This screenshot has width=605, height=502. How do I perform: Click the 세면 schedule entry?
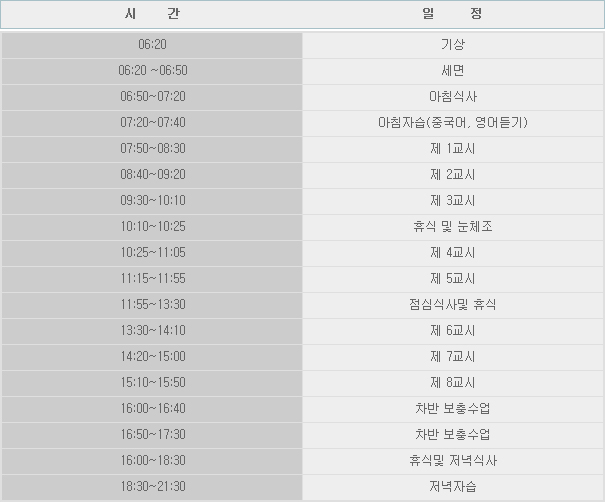click(x=452, y=71)
